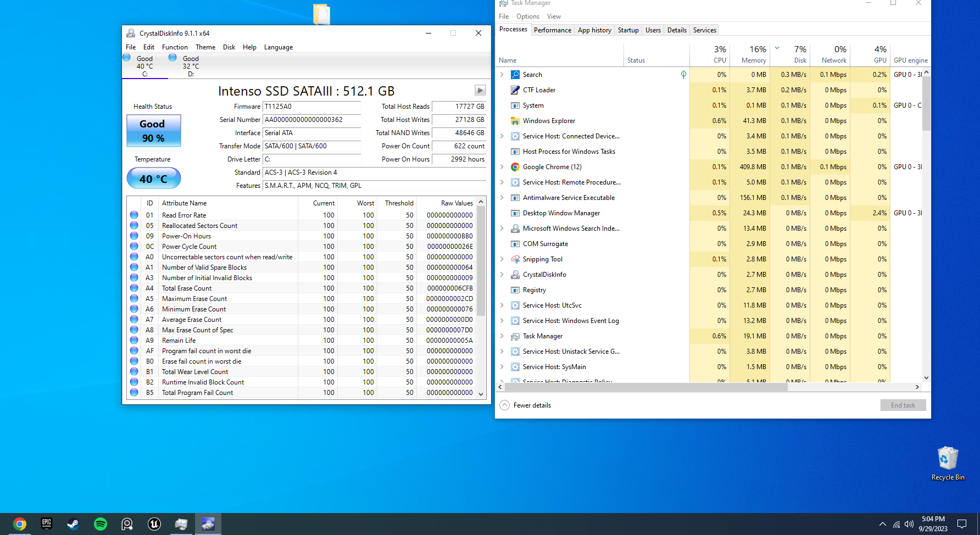Open the Options menu in Task Manager
The image size is (980, 535).
pos(527,16)
